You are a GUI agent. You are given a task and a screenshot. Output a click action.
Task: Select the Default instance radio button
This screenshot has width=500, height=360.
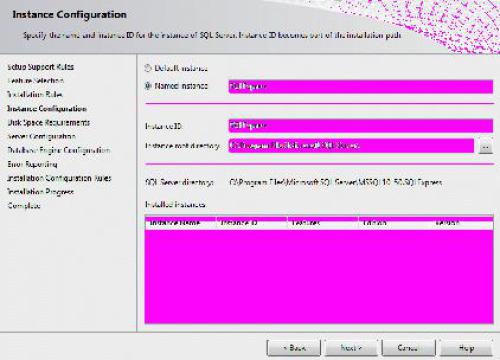148,68
